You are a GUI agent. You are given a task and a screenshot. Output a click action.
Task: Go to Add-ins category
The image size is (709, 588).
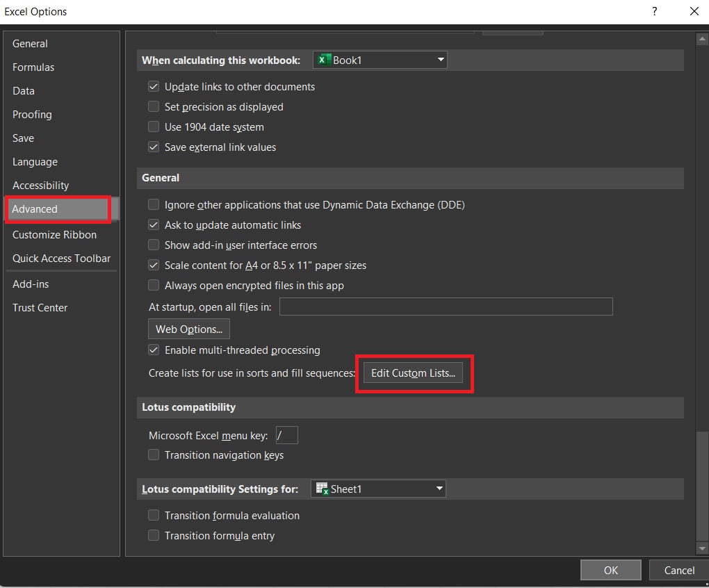(x=31, y=284)
